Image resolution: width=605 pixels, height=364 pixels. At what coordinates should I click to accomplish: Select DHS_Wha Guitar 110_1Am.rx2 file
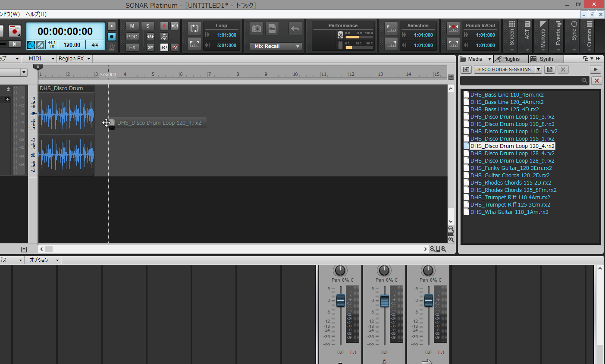[509, 212]
